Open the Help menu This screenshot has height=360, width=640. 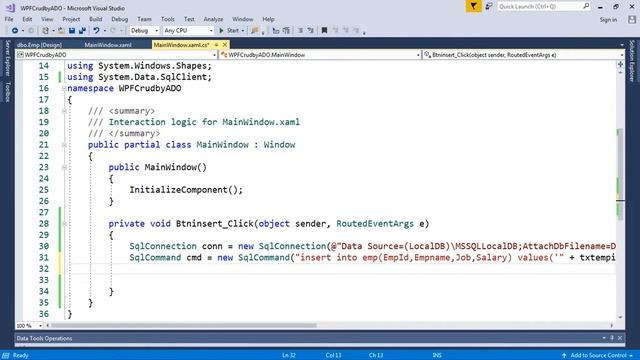pyautogui.click(x=268, y=19)
